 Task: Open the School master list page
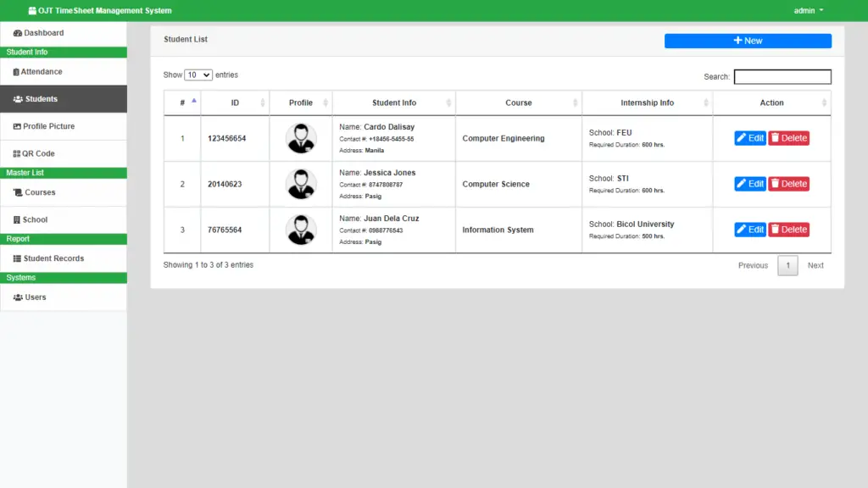(17, 219)
